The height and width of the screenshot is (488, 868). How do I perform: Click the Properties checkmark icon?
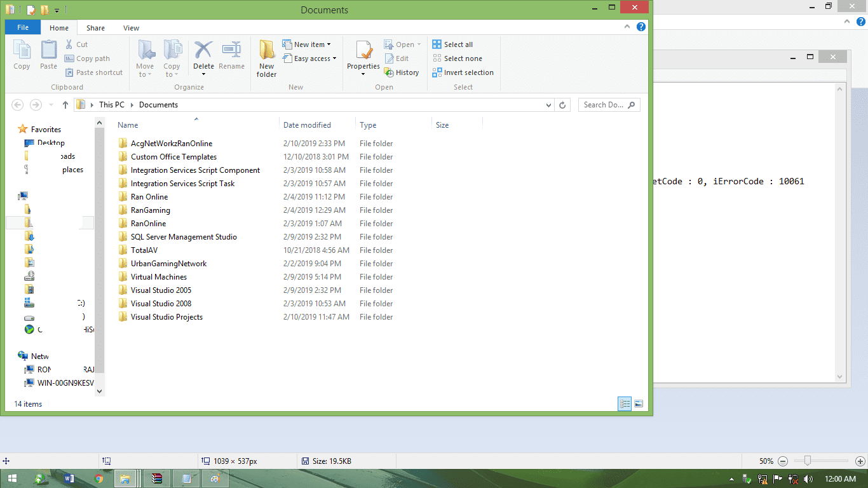363,50
